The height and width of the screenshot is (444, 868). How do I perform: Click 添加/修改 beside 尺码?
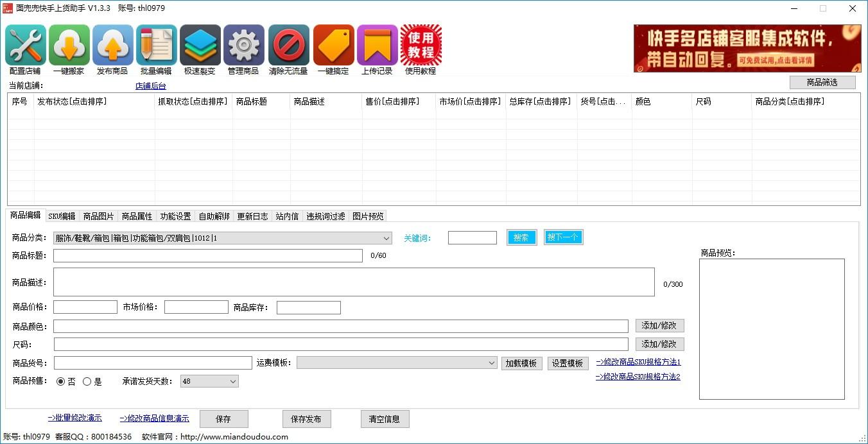pyautogui.click(x=660, y=345)
